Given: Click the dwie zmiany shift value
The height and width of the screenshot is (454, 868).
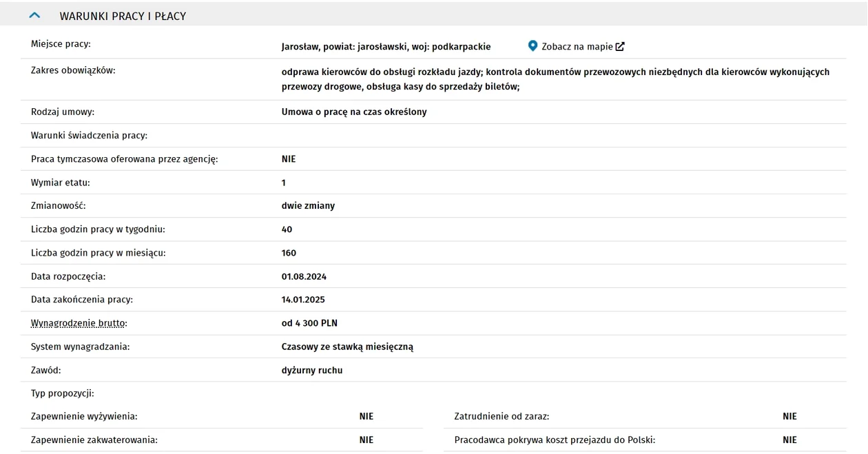Looking at the screenshot, I should tap(308, 205).
